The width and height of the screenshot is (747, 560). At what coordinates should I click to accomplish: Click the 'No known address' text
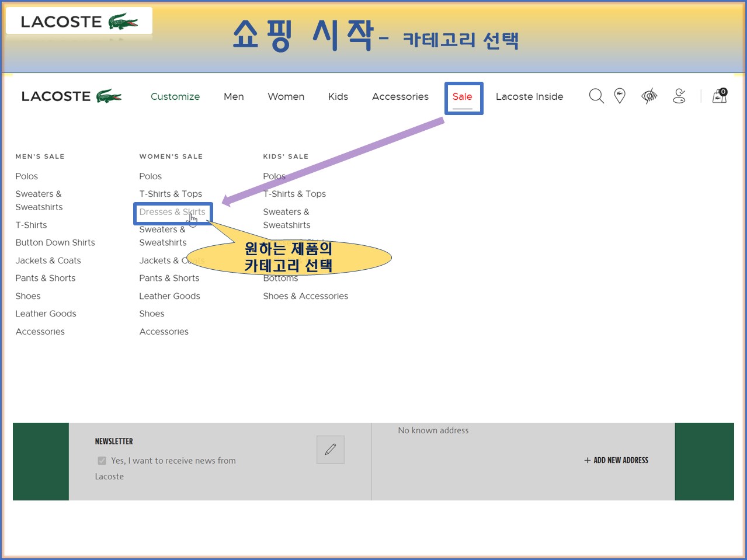point(433,430)
